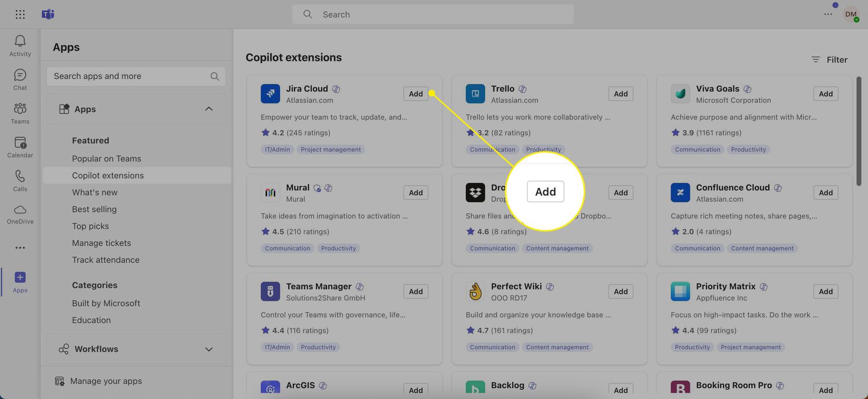Go to the Teams section icon
This screenshot has width=868, height=399.
tap(20, 109)
